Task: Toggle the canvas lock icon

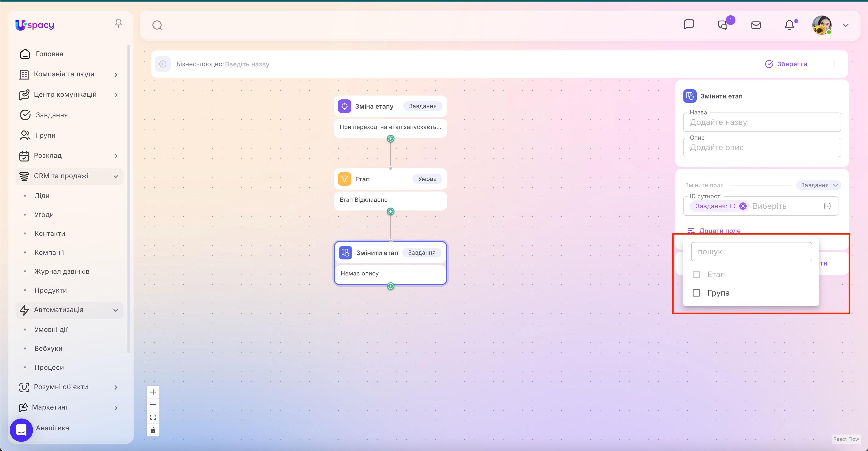Action: (153, 430)
